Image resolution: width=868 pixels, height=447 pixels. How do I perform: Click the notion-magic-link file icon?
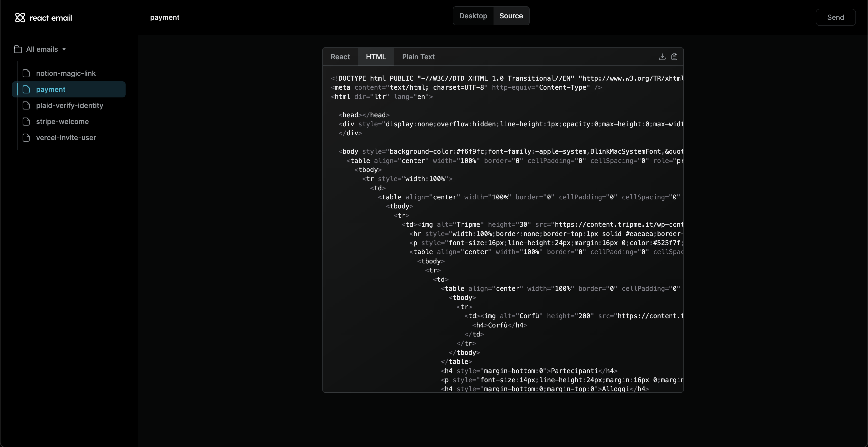pyautogui.click(x=26, y=73)
